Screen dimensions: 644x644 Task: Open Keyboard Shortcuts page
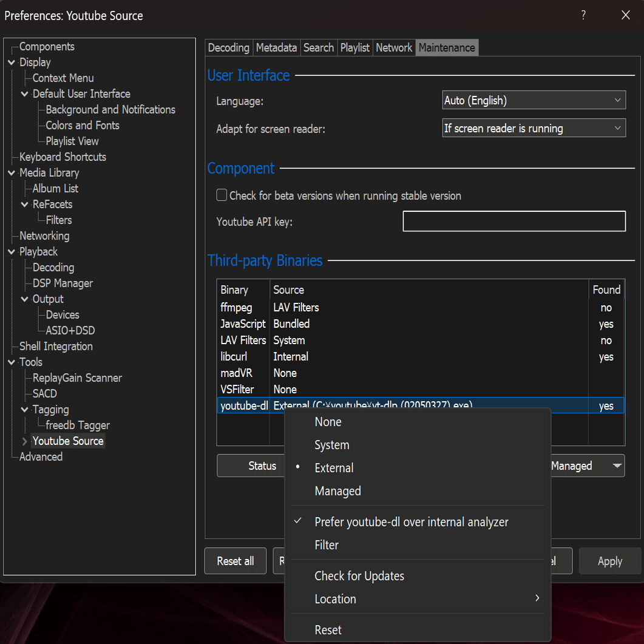63,157
